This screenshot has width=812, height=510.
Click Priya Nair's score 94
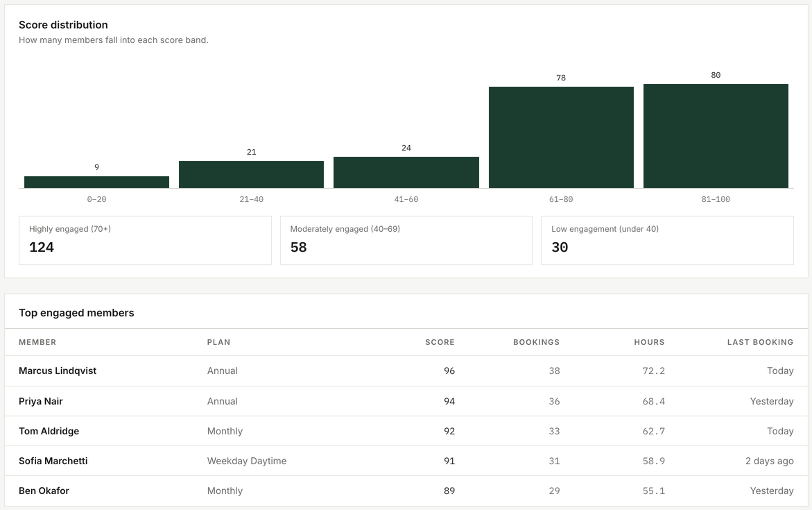[449, 401]
